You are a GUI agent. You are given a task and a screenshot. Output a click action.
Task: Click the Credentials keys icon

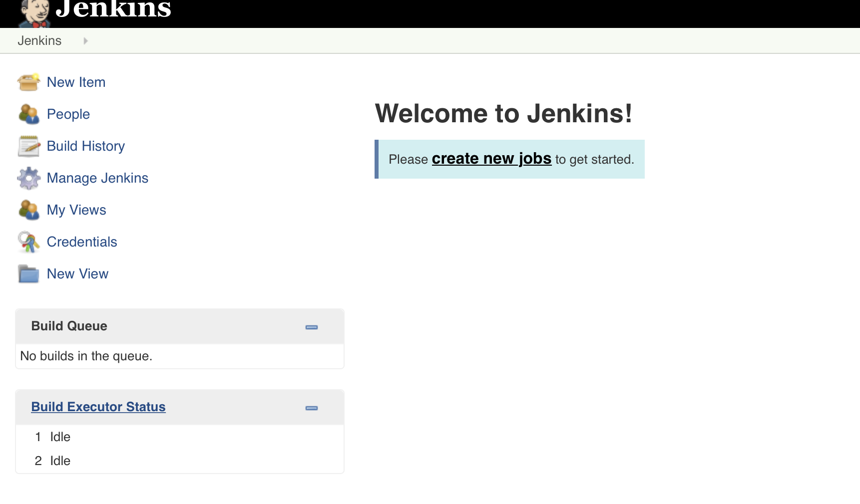click(x=28, y=242)
